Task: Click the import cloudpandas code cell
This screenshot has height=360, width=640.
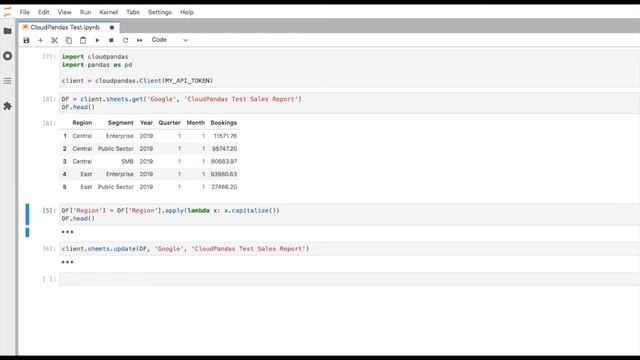Action: point(349,69)
